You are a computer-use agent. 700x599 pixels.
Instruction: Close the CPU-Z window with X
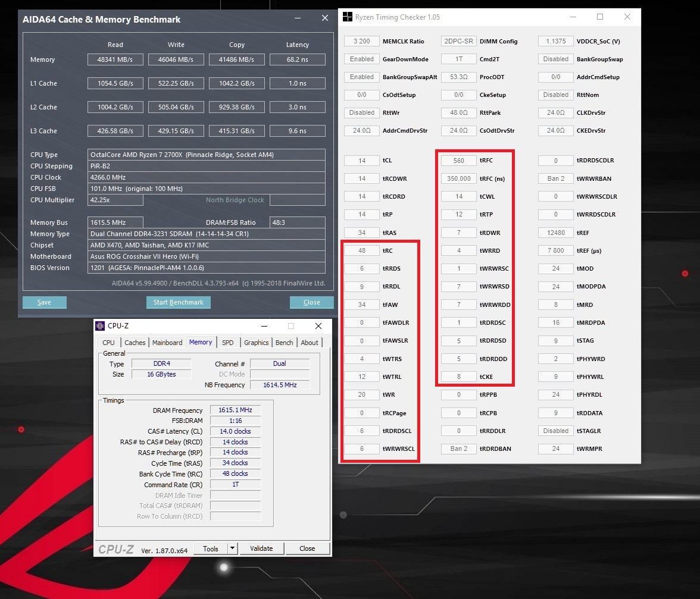click(318, 326)
